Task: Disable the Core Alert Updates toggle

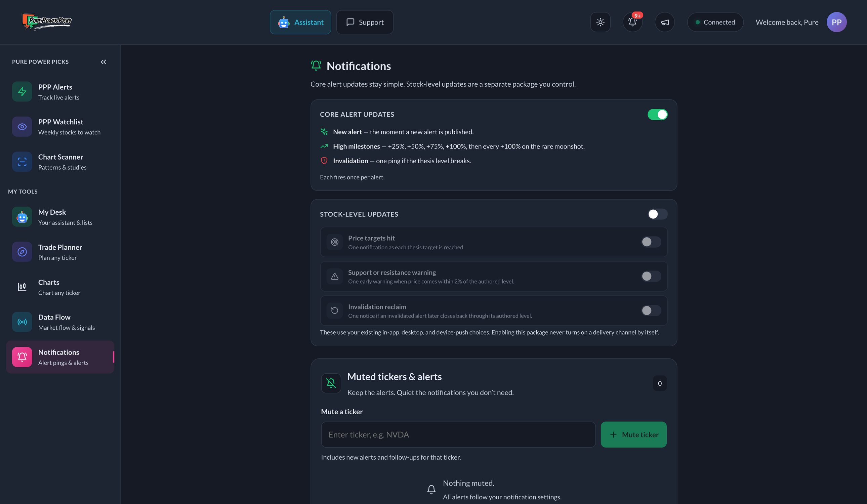Action: pos(657,114)
